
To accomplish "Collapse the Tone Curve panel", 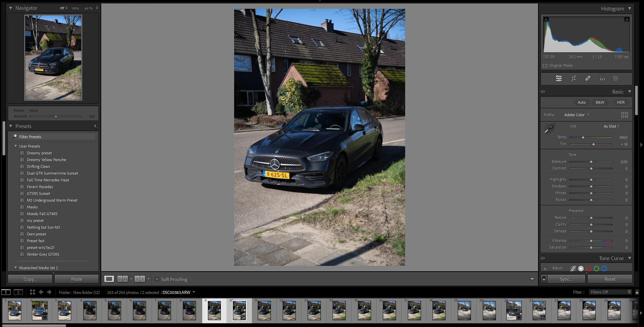I will (629, 258).
